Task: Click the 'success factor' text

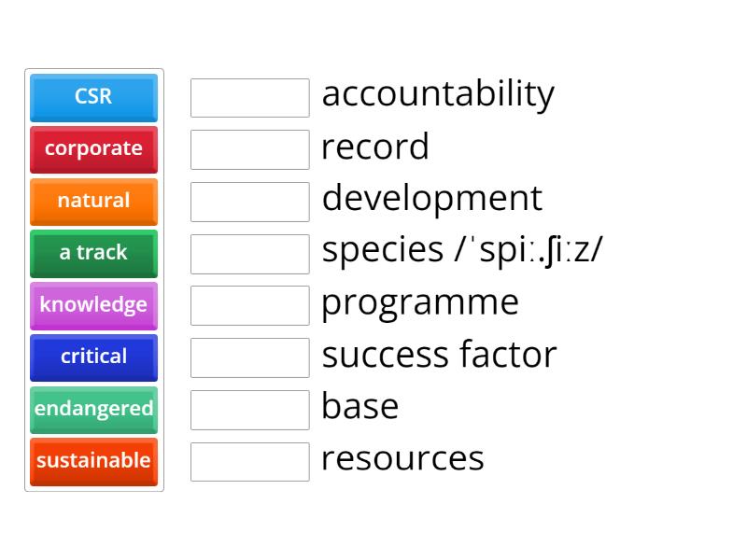Action: [439, 355]
